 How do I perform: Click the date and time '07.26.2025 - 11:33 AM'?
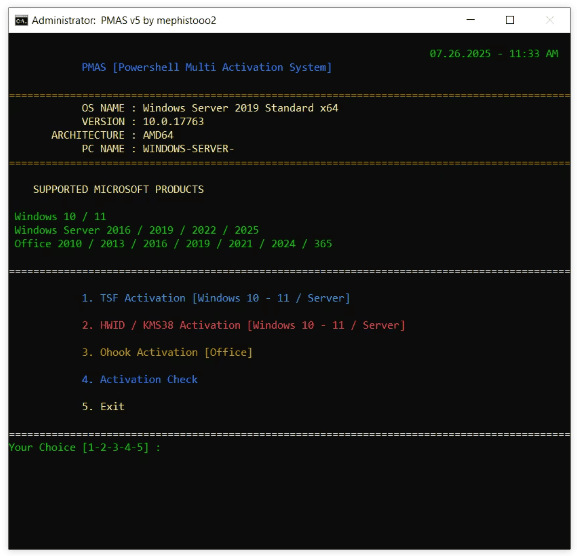click(494, 54)
